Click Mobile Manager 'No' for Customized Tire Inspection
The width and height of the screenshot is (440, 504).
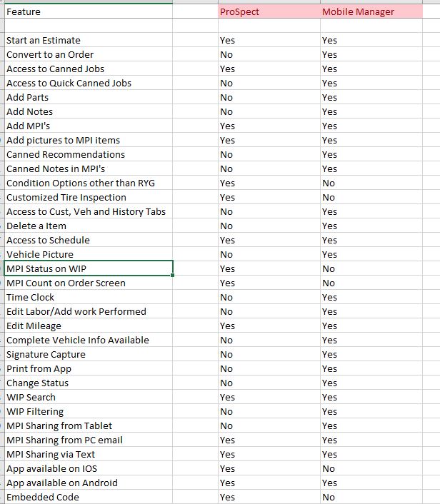click(x=371, y=197)
